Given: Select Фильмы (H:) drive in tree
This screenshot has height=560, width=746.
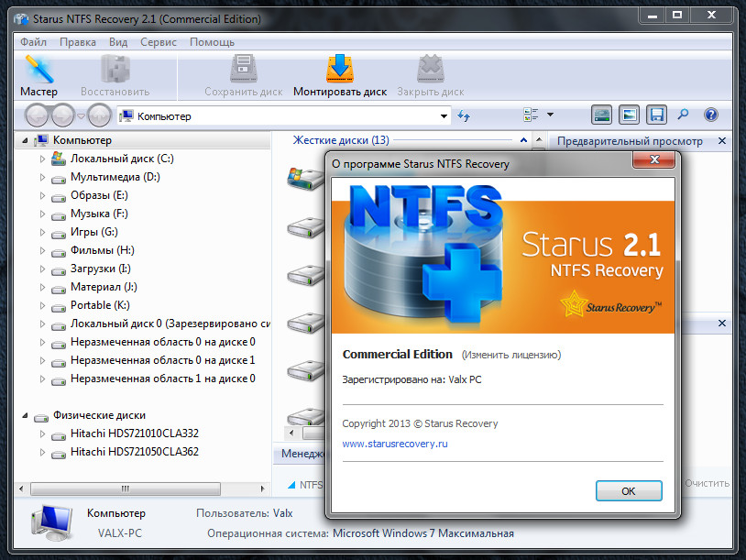Looking at the screenshot, I should point(103,250).
